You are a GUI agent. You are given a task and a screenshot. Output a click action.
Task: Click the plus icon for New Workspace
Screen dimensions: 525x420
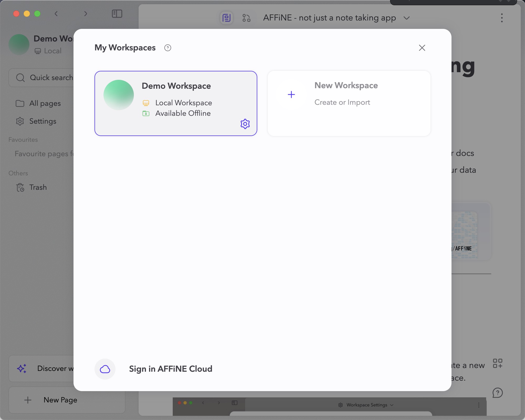click(291, 94)
